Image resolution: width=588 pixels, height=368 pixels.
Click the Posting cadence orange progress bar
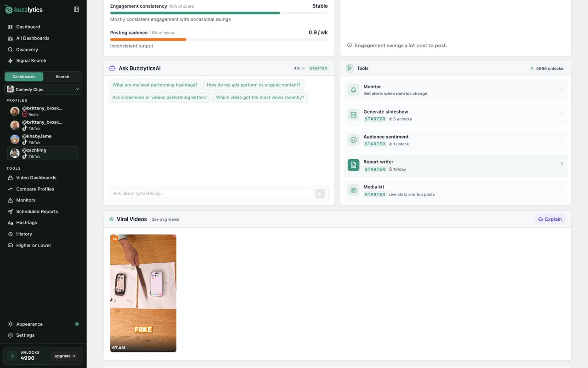148,40
